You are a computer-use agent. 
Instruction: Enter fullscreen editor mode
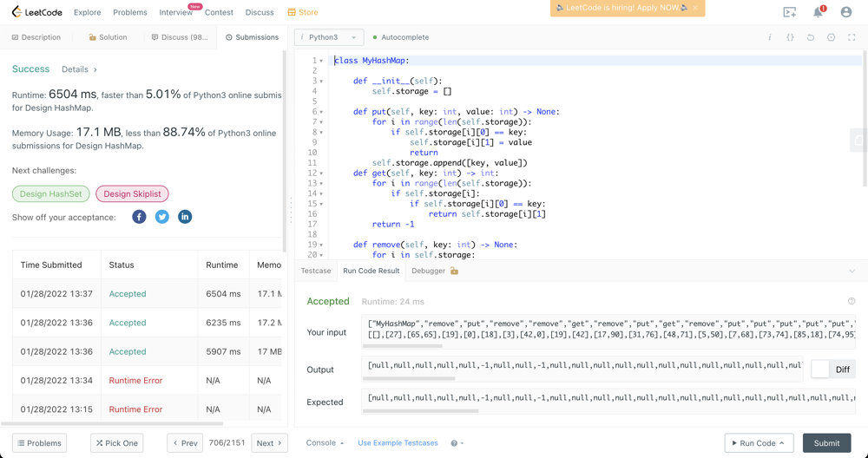[x=852, y=37]
